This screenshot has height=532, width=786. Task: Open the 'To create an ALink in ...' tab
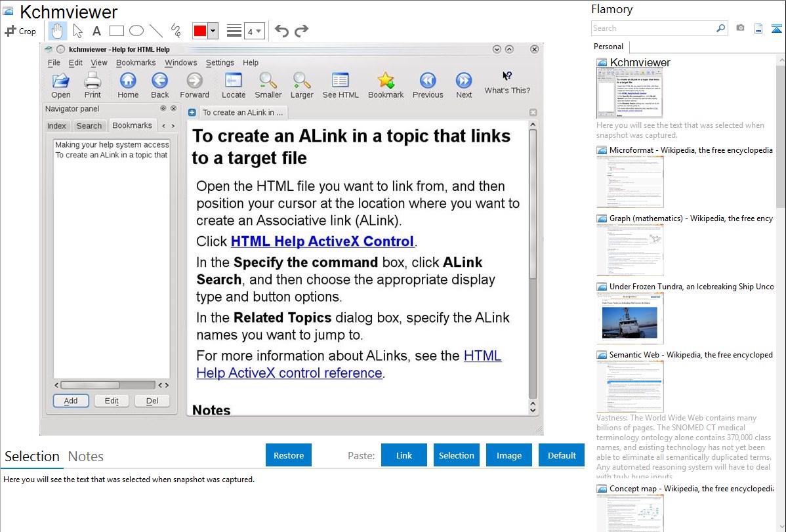click(x=243, y=112)
